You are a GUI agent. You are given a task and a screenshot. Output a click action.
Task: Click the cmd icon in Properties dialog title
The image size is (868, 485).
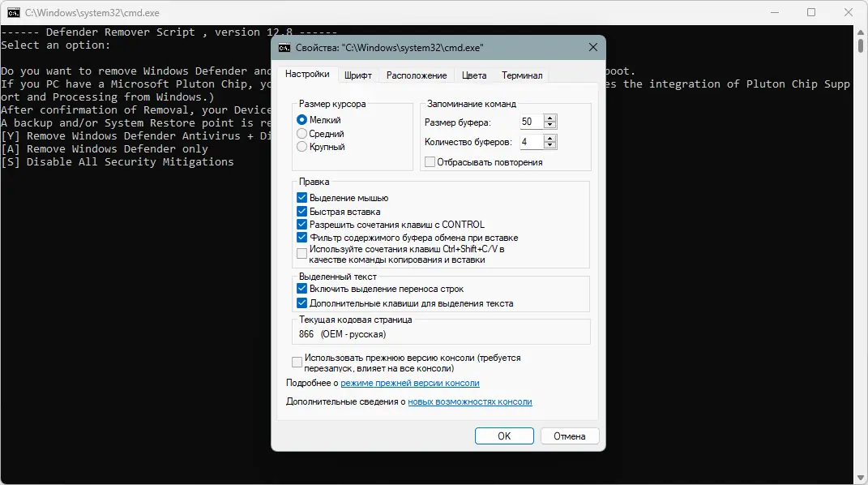(x=284, y=48)
